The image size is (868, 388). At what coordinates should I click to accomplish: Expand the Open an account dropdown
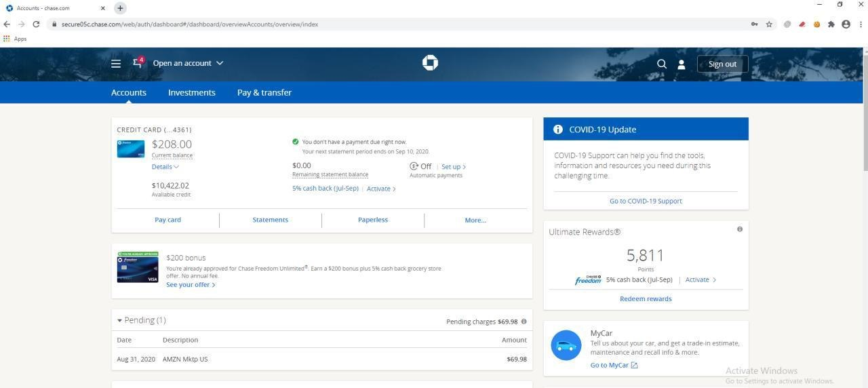[x=188, y=63]
